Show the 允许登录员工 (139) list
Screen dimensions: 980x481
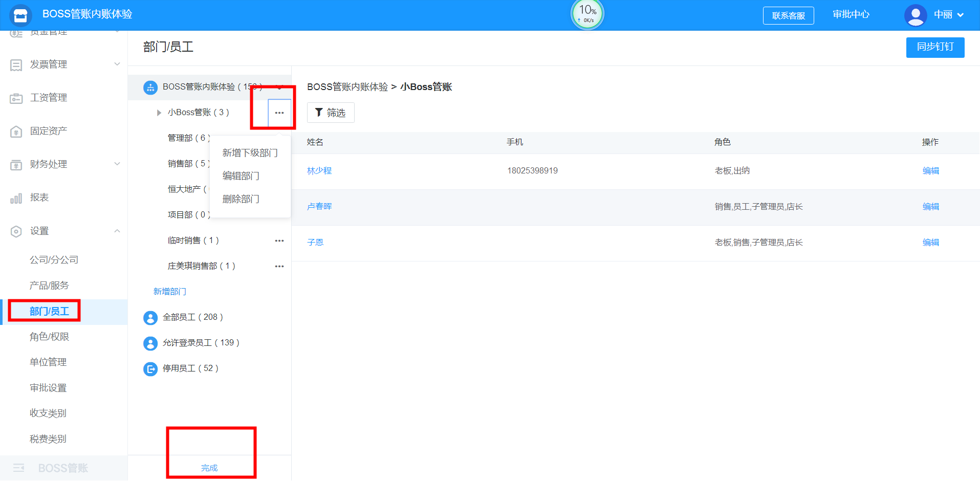coord(201,343)
